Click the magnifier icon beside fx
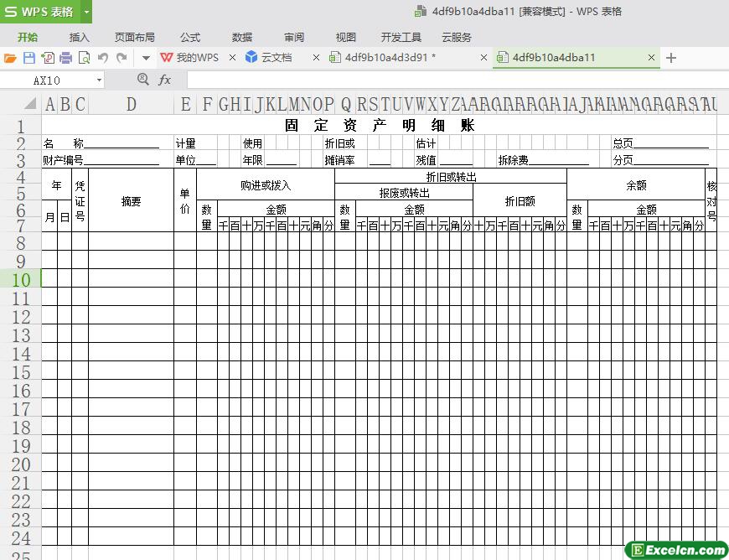Viewport: 729px width, 560px height. (x=142, y=80)
